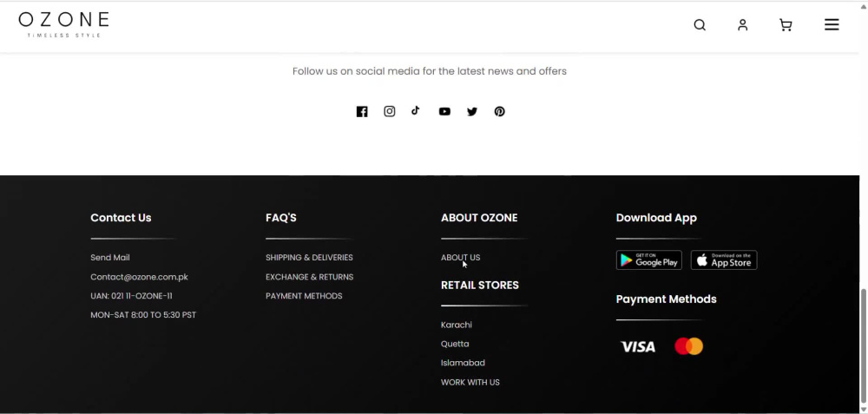
Task: View Quetta retail stores
Action: pos(455,344)
